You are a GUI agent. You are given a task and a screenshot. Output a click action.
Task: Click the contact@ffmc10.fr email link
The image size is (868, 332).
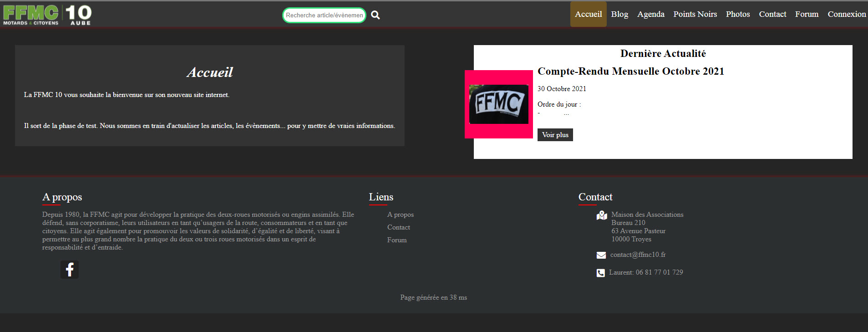638,255
